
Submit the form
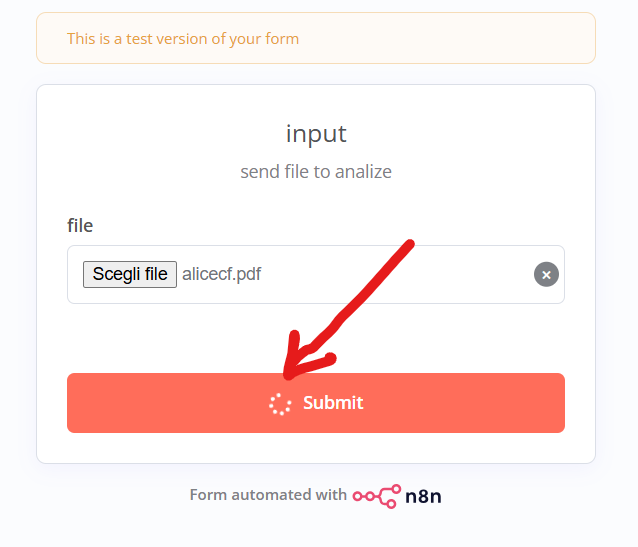click(316, 403)
